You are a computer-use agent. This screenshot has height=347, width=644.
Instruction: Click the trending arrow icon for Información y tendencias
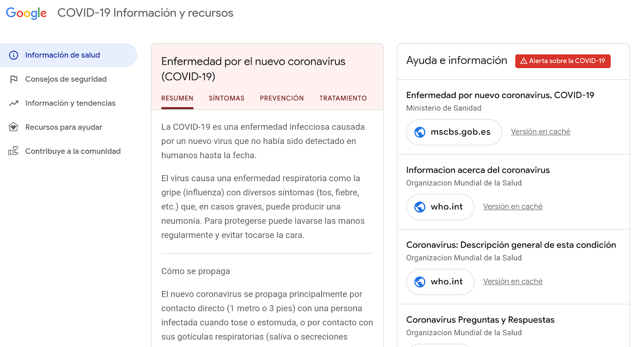(x=14, y=103)
